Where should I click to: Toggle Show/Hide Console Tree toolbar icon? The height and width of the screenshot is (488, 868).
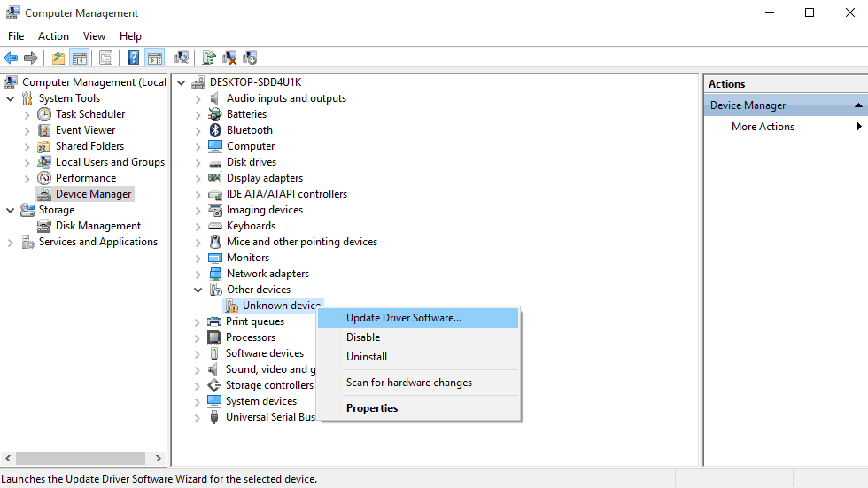(80, 58)
